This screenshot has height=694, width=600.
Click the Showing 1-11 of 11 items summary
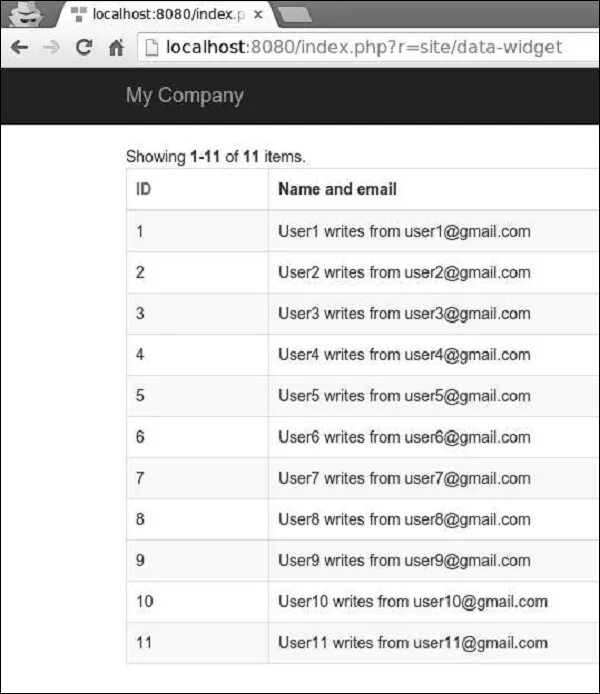pyautogui.click(x=215, y=156)
